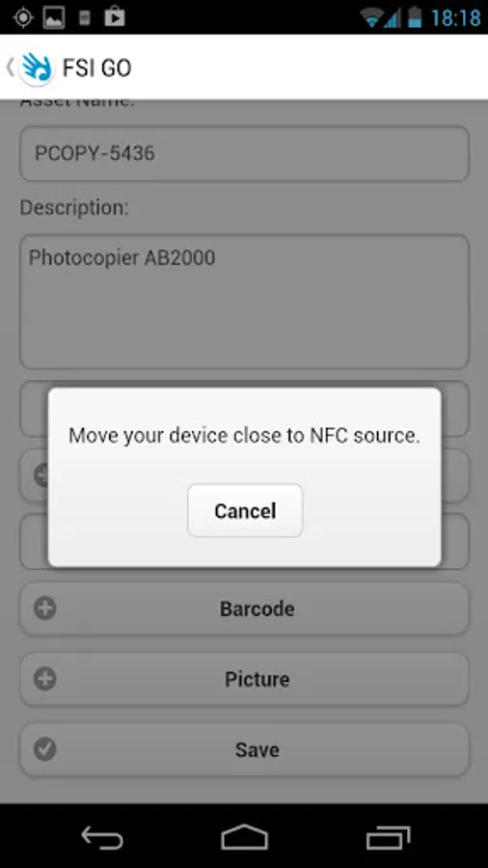Tap the plus icon on the Barcode row
The image size is (488, 868).
click(44, 609)
